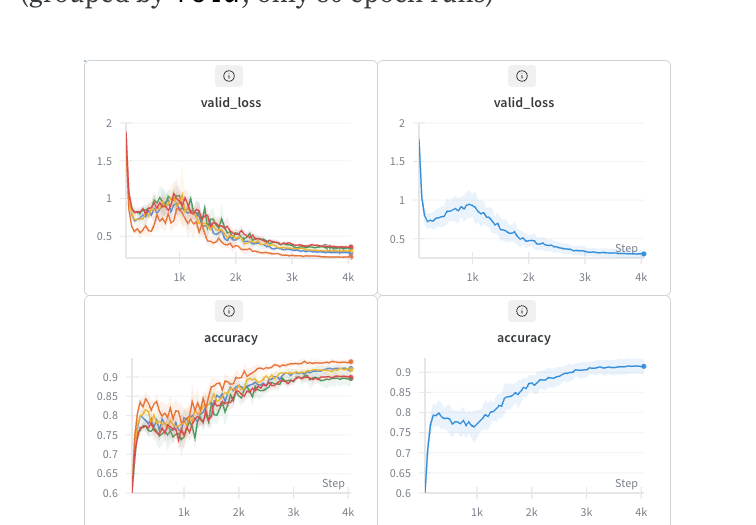Click Step axis label in left accuracy chart

333,483
